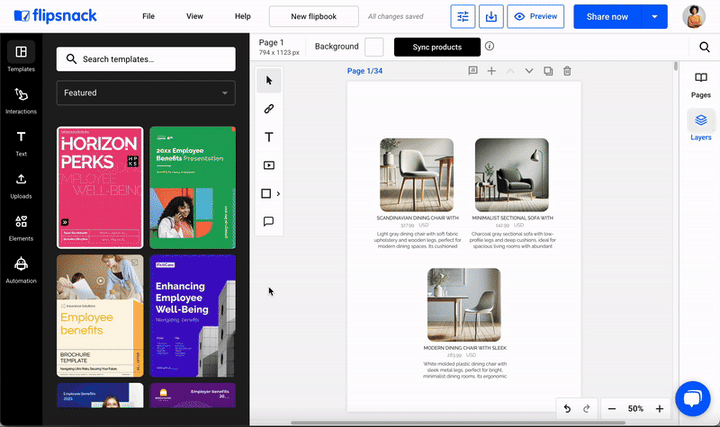Select the Enhancing Employee Well-Being template

point(193,316)
